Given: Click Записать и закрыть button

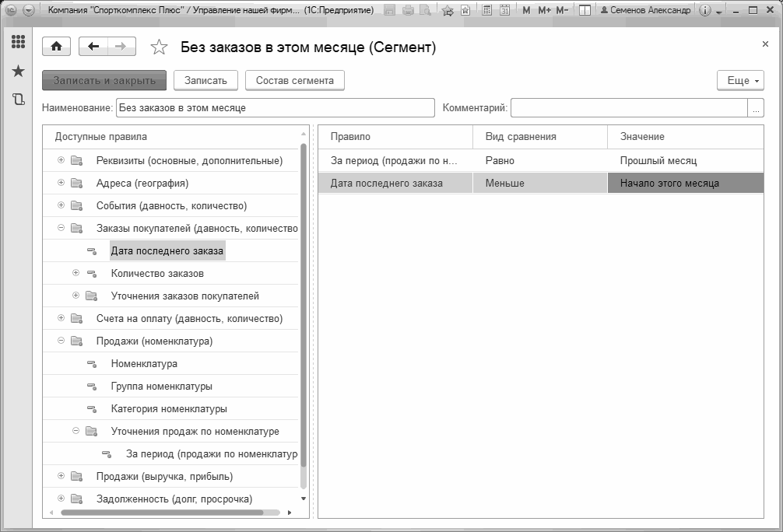Looking at the screenshot, I should [104, 80].
